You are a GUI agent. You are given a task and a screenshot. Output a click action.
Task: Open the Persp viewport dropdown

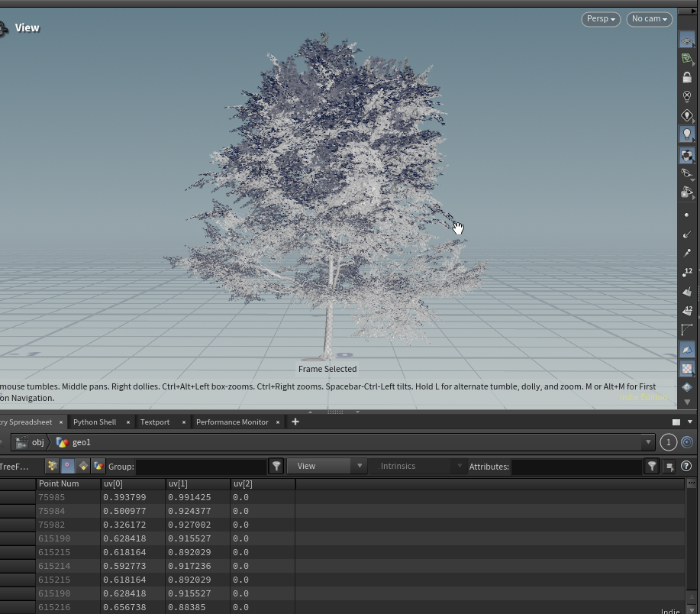click(601, 19)
